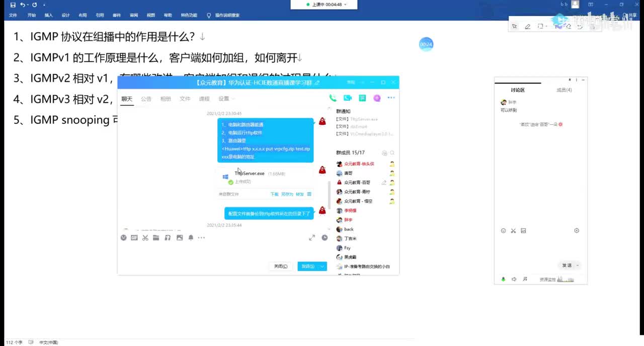Open dropdown arrow beside rectangle annotation tool
Viewport: 644px width, 346px height.
tap(546, 26)
